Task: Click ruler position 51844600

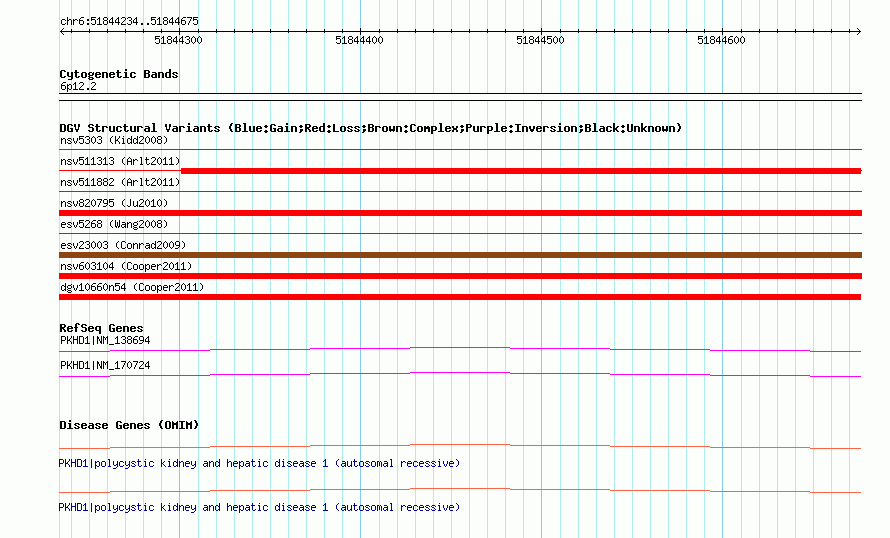Action: tap(721, 40)
